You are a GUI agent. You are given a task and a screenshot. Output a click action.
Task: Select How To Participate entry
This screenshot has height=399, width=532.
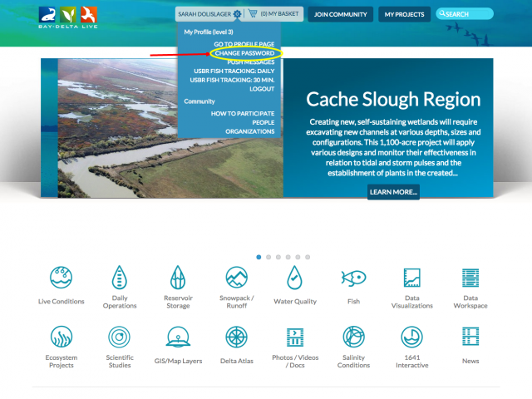click(243, 113)
